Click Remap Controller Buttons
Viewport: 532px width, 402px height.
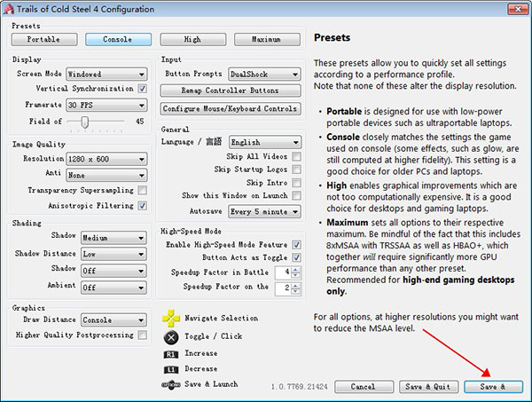pos(230,91)
